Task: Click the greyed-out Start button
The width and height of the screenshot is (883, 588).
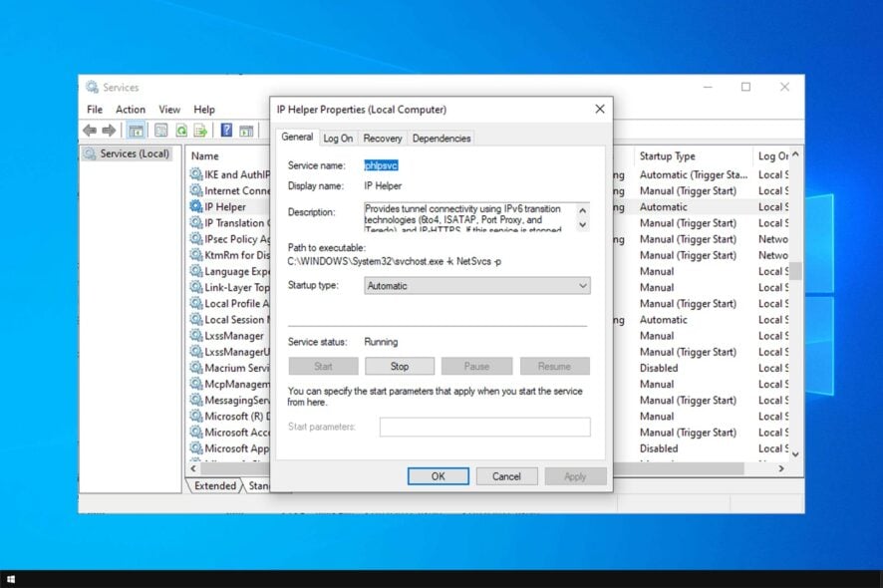Action: 323,366
